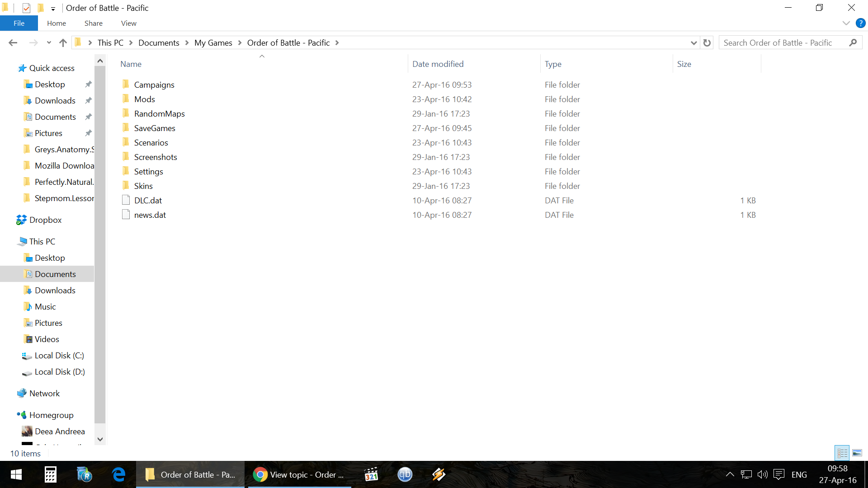Expand breadcrumb arrow after This PC

(x=131, y=42)
